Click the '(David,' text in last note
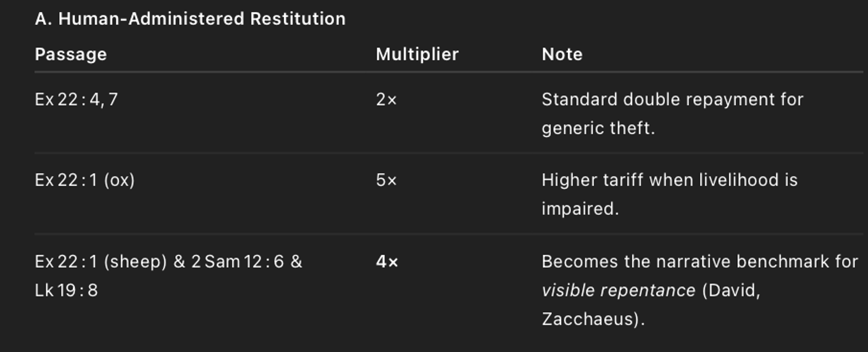Viewport: 868px width, 352px height. click(732, 290)
